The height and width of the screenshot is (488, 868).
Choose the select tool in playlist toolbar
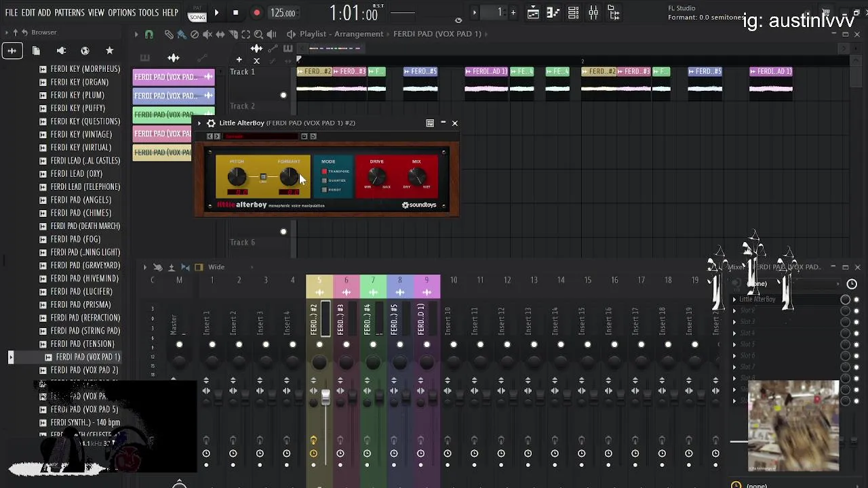point(246,34)
